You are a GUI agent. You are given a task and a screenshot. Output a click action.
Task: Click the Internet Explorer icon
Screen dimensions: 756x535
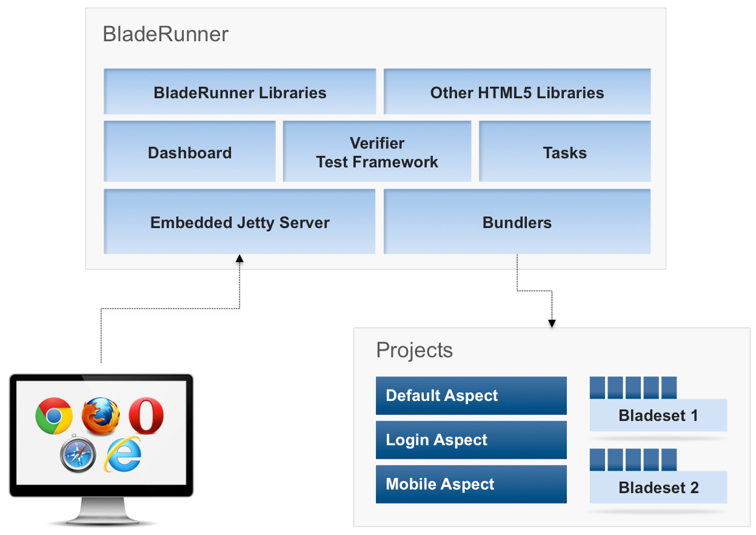tap(123, 454)
